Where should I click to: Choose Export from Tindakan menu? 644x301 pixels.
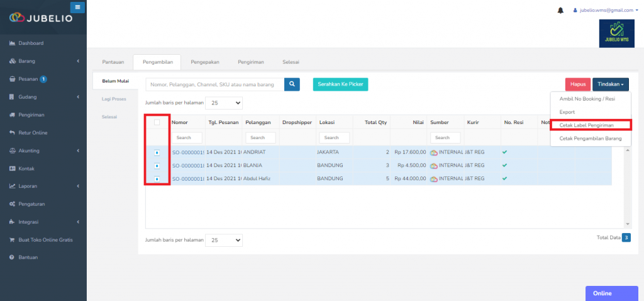click(567, 112)
